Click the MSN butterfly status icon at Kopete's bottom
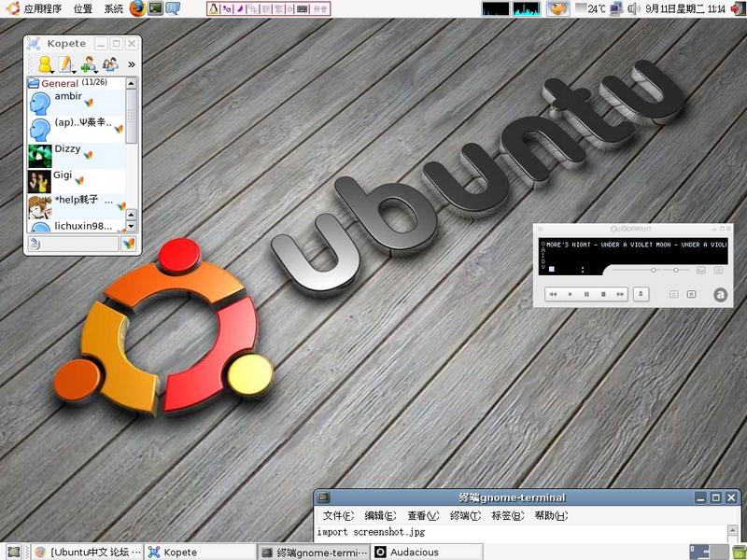747x560 pixels. (x=129, y=244)
